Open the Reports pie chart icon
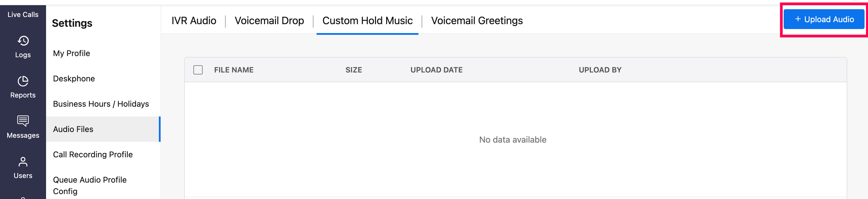This screenshot has width=868, height=199. (23, 81)
